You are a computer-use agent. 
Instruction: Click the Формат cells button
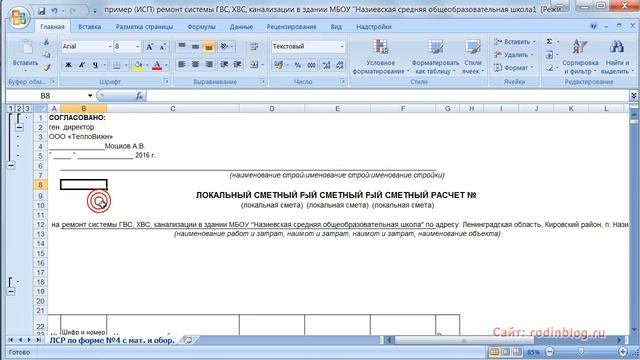513,68
